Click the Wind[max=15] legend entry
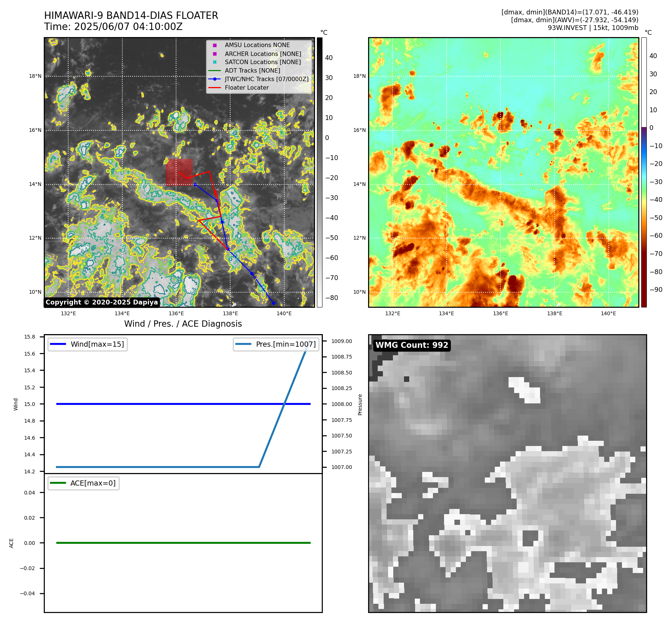 (x=87, y=344)
